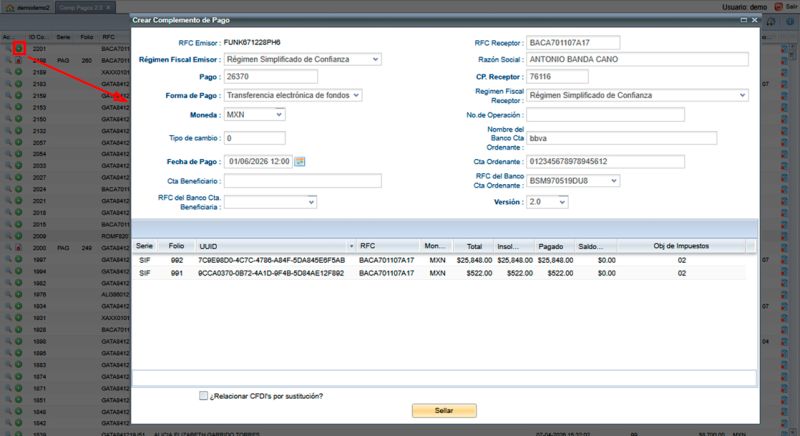
Task: Open the Moneda dropdown
Action: (x=279, y=115)
